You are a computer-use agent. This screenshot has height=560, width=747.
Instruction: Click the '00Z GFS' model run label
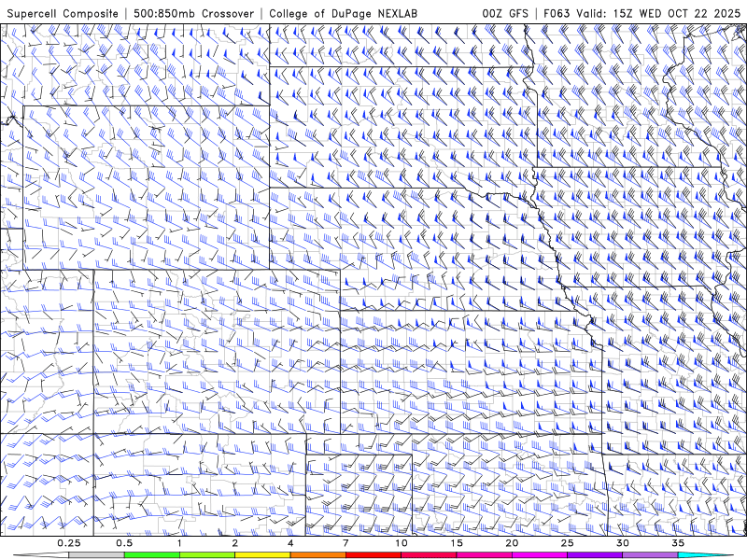click(505, 13)
